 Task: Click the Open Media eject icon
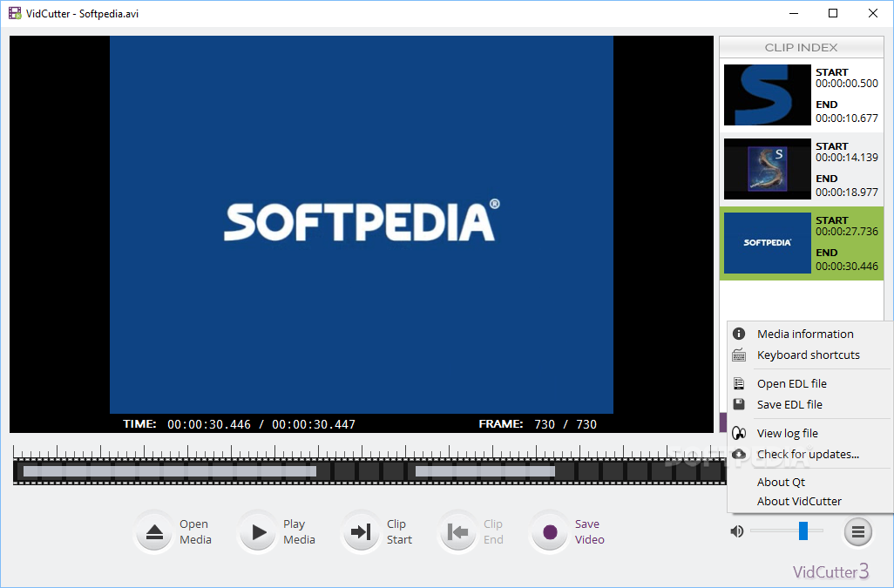click(x=154, y=532)
